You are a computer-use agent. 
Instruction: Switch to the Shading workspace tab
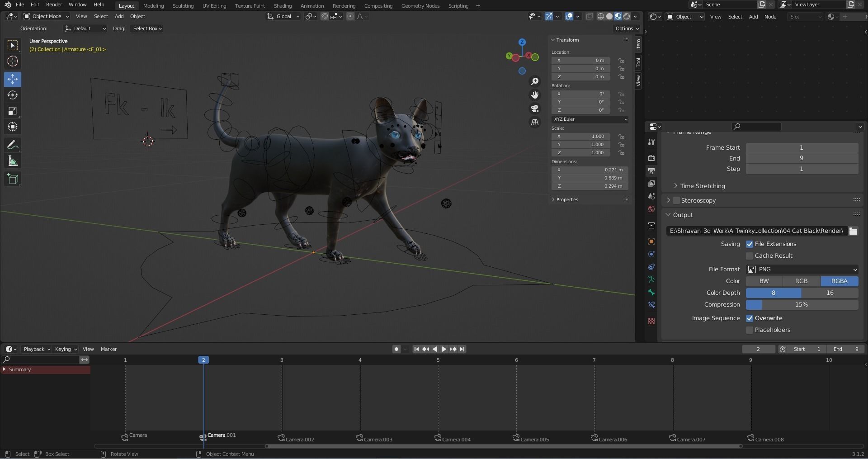click(283, 6)
